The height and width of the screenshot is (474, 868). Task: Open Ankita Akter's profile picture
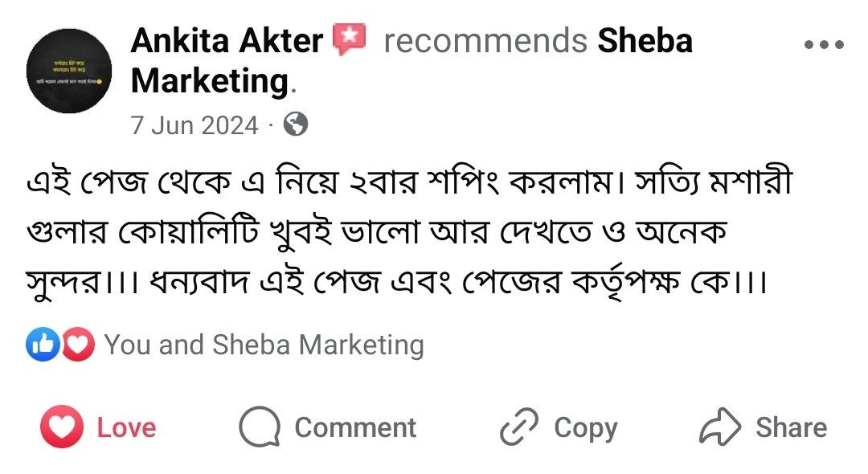click(68, 71)
